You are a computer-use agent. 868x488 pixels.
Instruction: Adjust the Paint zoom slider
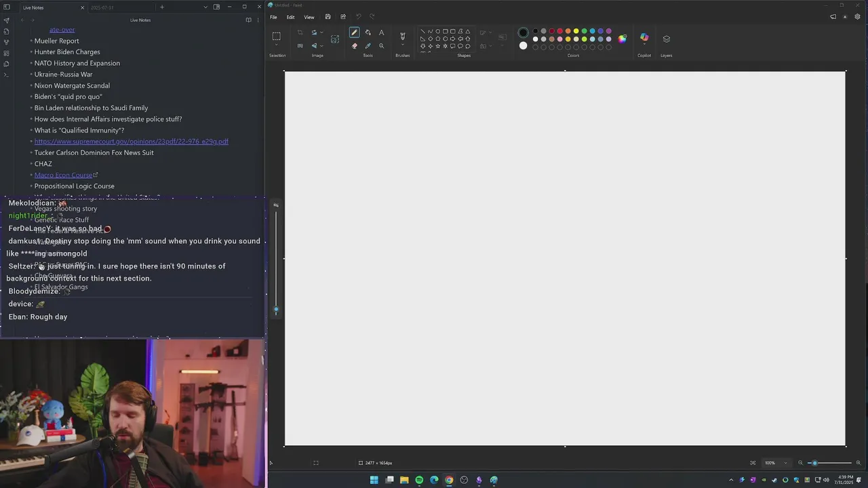pos(829,463)
